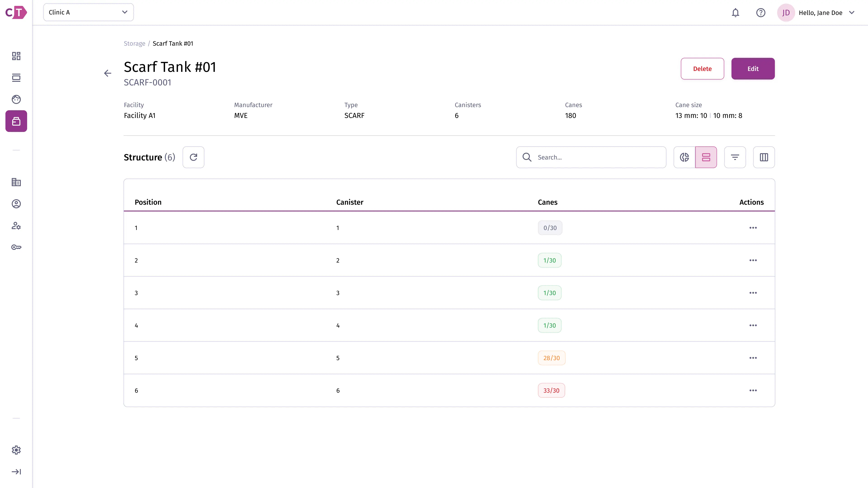Open the key access sidebar icon
Image resolution: width=868 pixels, height=488 pixels.
tap(16, 247)
